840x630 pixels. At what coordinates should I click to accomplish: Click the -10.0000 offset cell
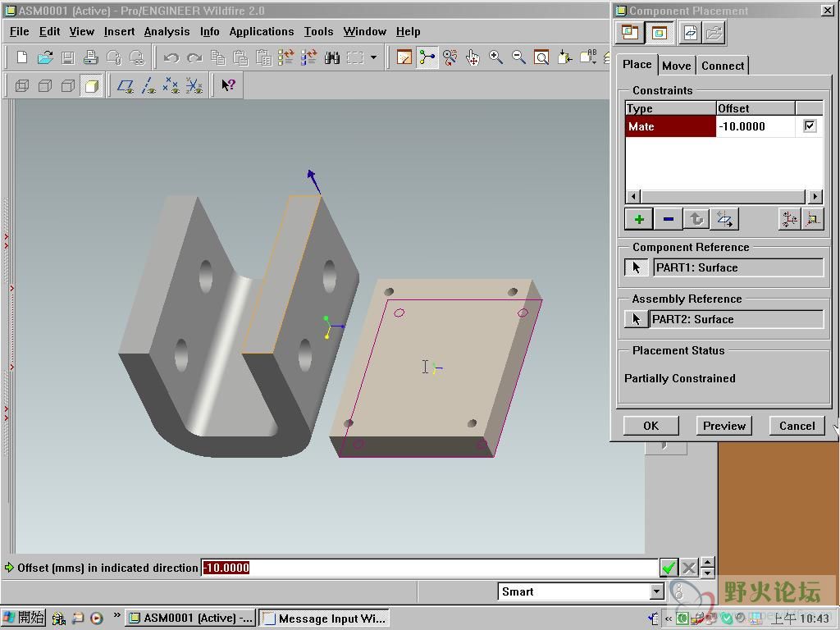(756, 126)
